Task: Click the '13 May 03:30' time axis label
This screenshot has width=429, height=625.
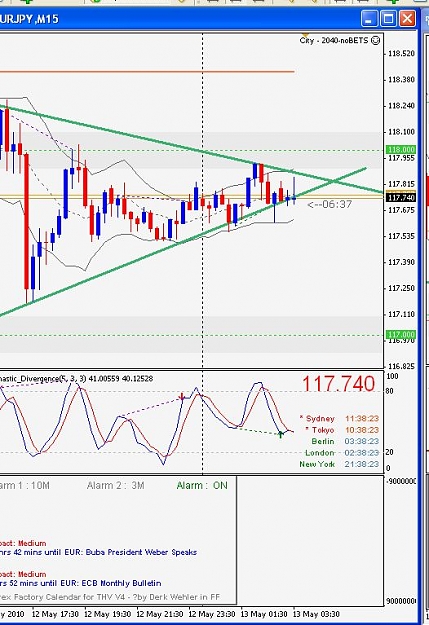Action: [x=317, y=614]
